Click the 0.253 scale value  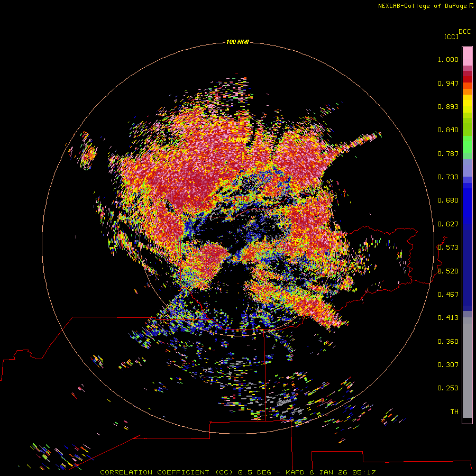(448, 388)
